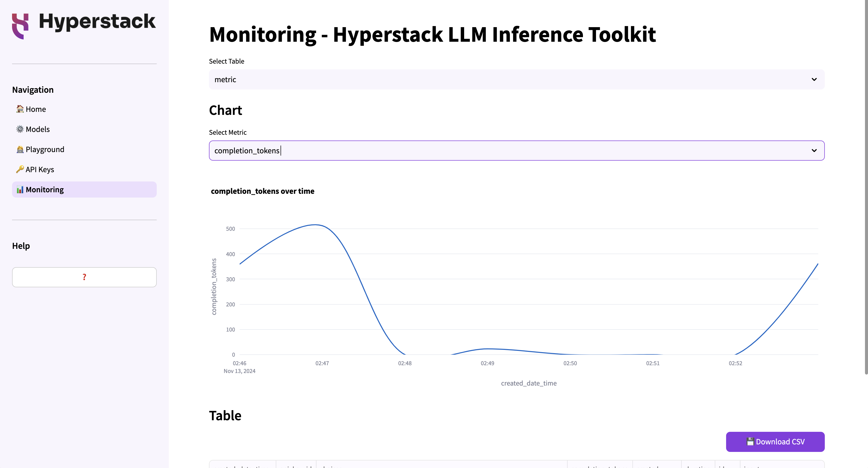Click the Hyperstack brand name text

pos(97,23)
